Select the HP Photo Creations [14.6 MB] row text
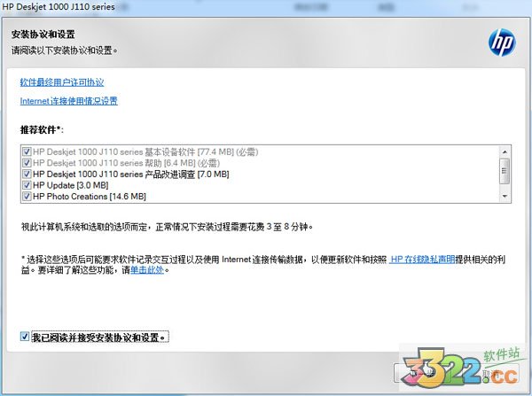This screenshot has width=532, height=396. click(90, 197)
